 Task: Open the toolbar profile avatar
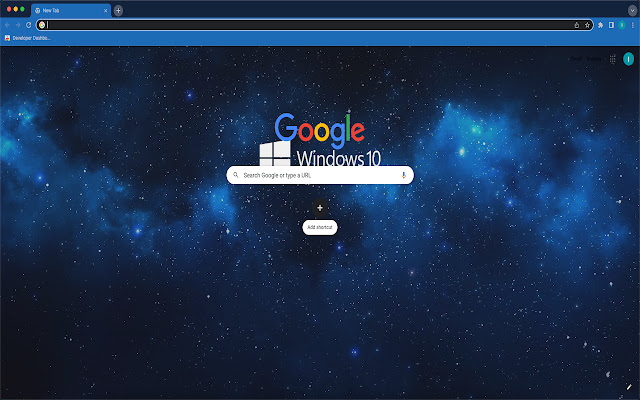[622, 25]
